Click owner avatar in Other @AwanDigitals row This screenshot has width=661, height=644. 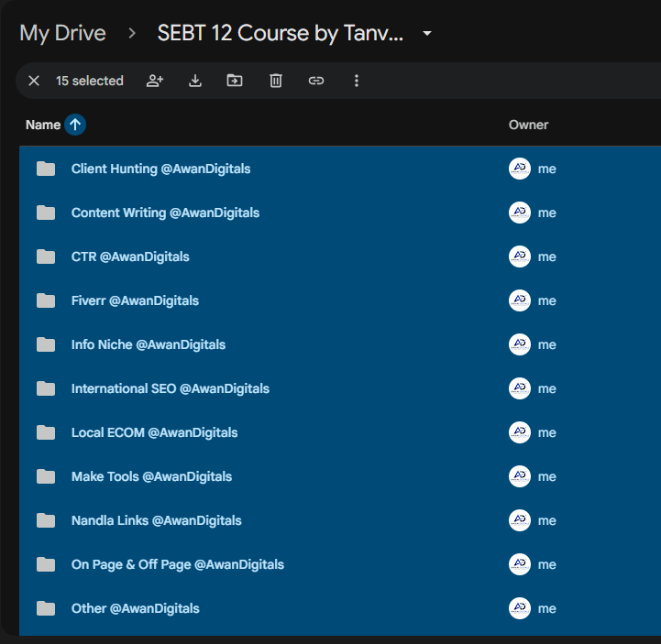[519, 608]
